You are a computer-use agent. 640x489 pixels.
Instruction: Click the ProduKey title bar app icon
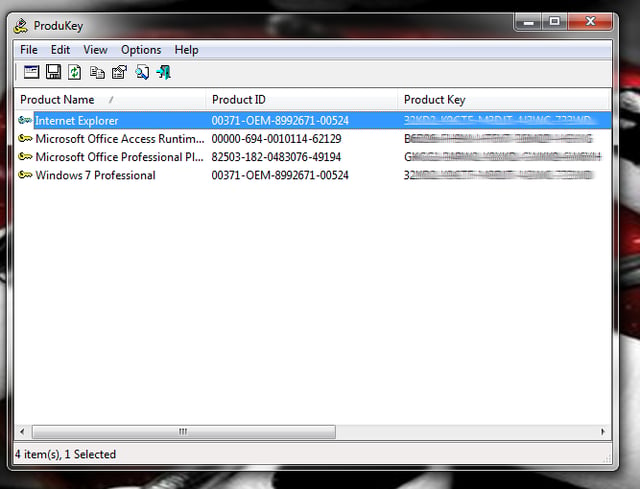[21, 26]
